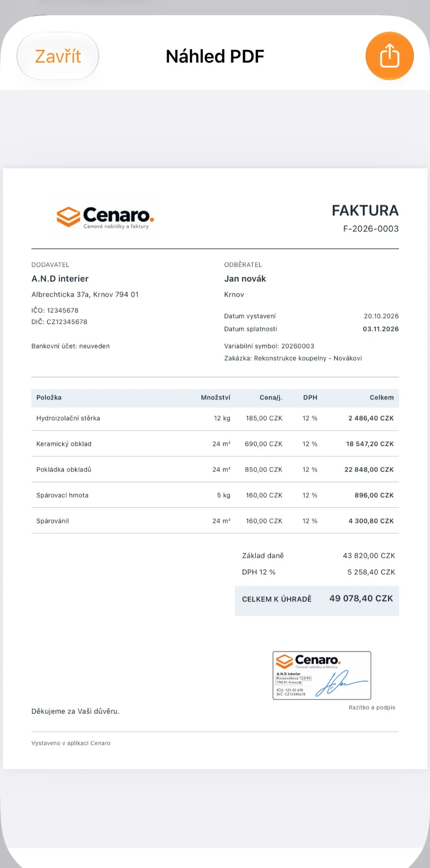Click Zakázka: Rekonstrukce koupelny - Novákovi
Screen dimensions: 430x868
point(293,358)
